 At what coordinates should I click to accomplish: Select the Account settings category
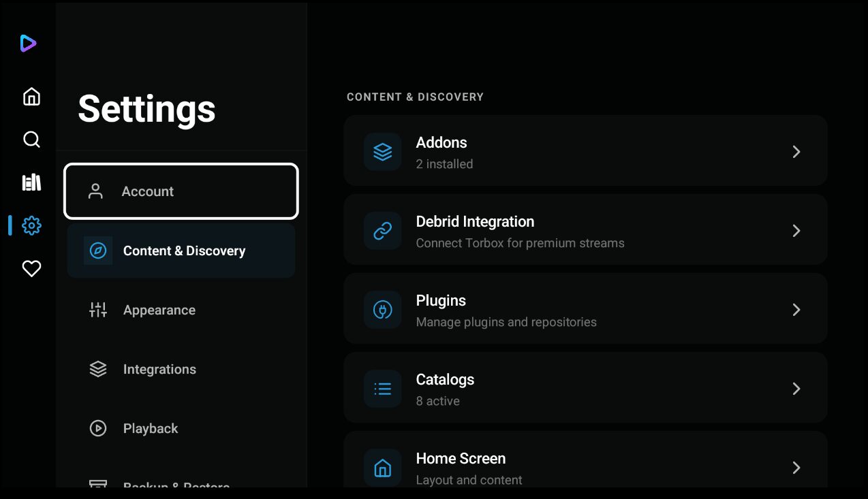point(181,191)
